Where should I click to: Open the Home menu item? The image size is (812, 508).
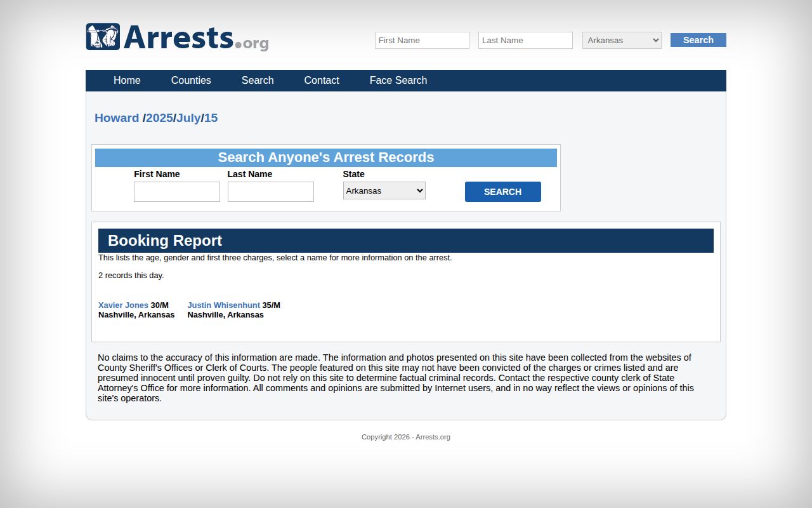[127, 80]
